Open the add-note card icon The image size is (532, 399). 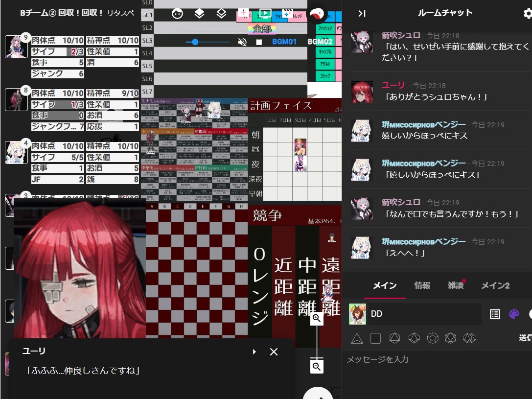point(243,14)
